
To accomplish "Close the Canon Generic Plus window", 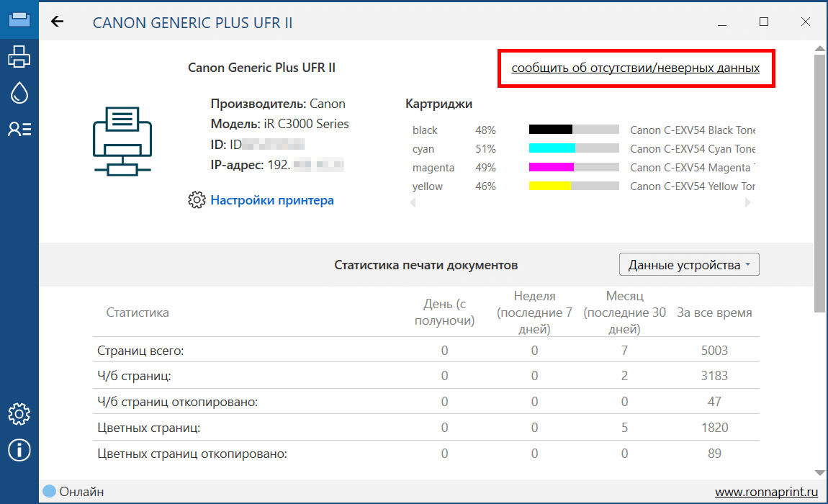I will pyautogui.click(x=805, y=22).
